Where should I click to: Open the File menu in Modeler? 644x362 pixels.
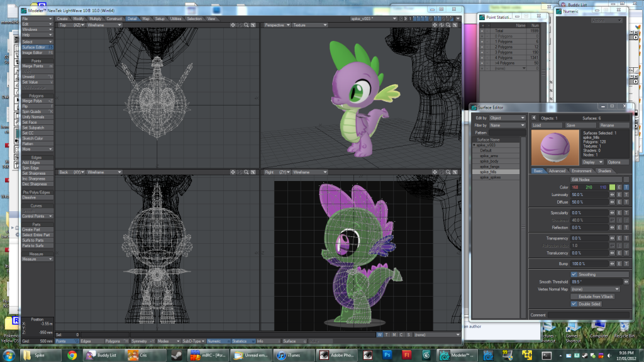[x=37, y=19]
